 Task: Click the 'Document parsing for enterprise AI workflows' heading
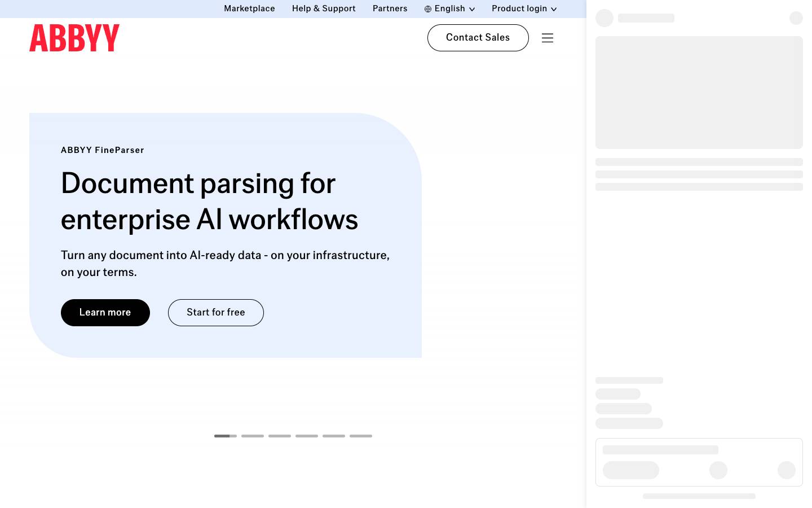tap(210, 202)
